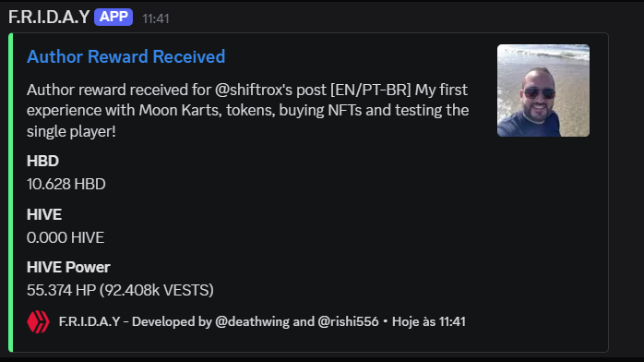This screenshot has height=362, width=644.
Task: Click the HIVE Power field heading
Action: [x=68, y=268]
